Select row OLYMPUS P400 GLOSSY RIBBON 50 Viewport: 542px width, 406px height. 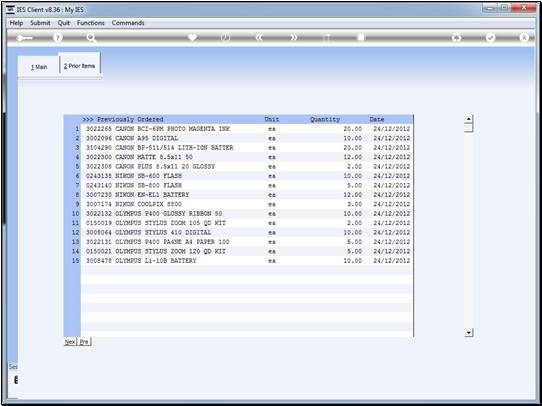coord(247,214)
